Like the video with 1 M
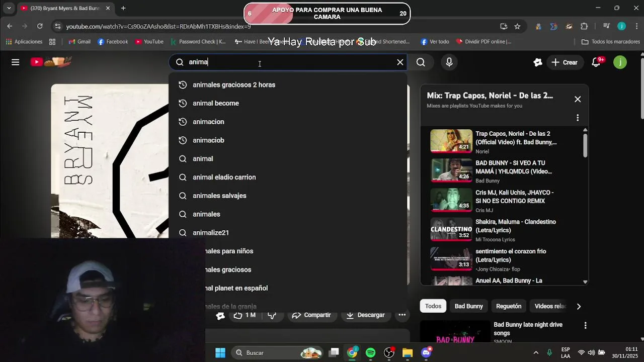The image size is (644, 362). pyautogui.click(x=245, y=315)
